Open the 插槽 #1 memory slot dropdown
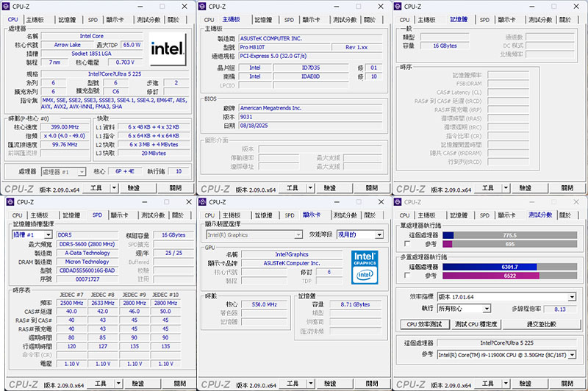This screenshot has height=391, width=588. (x=32, y=234)
